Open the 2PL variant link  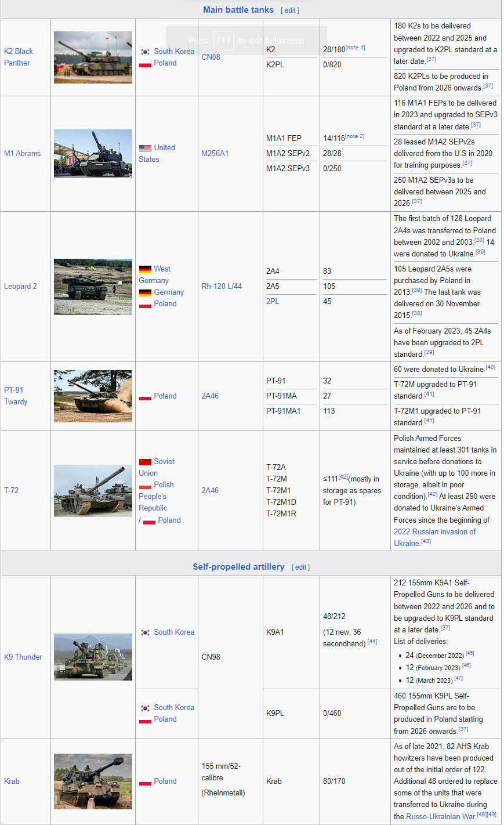click(273, 302)
